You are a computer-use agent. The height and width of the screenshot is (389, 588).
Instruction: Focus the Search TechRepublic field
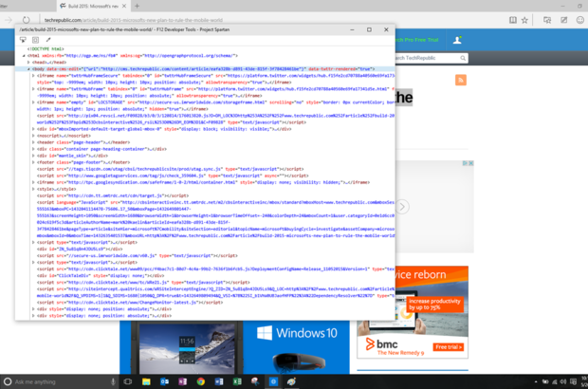tap(427, 58)
